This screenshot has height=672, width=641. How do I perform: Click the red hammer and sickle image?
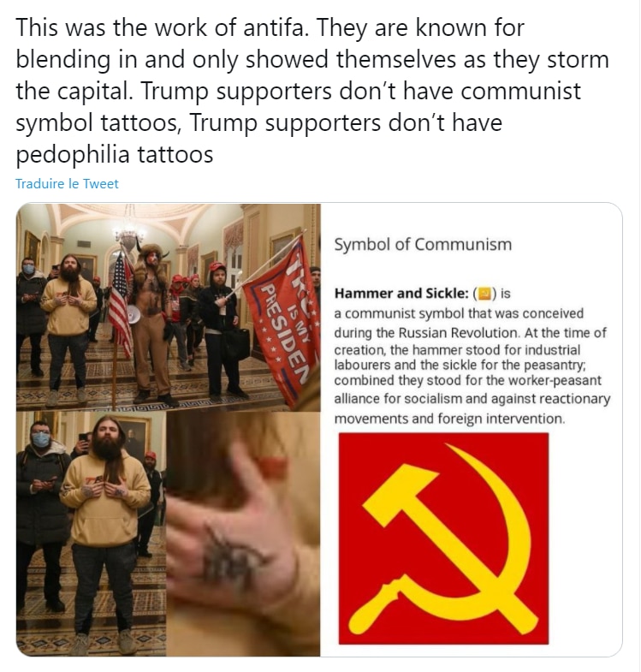(443, 538)
